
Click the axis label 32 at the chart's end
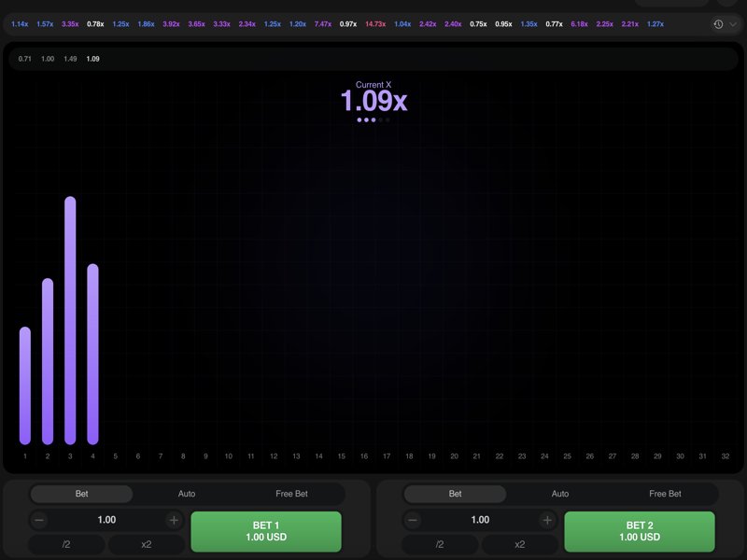tap(726, 456)
